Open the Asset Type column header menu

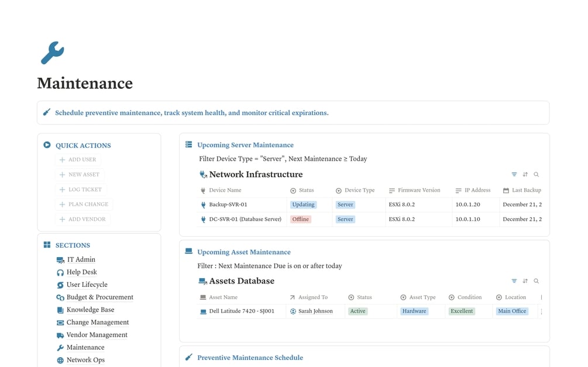coord(421,297)
